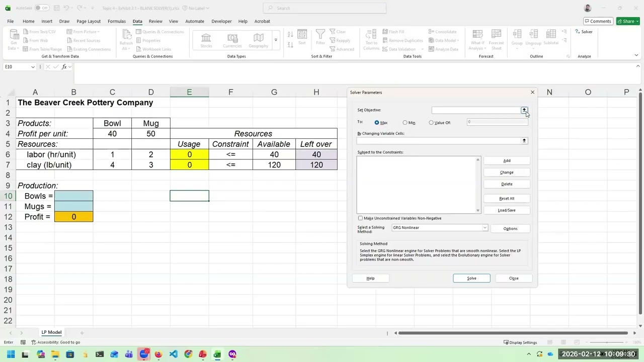
Task: Click the Geography data type icon
Action: point(259,41)
